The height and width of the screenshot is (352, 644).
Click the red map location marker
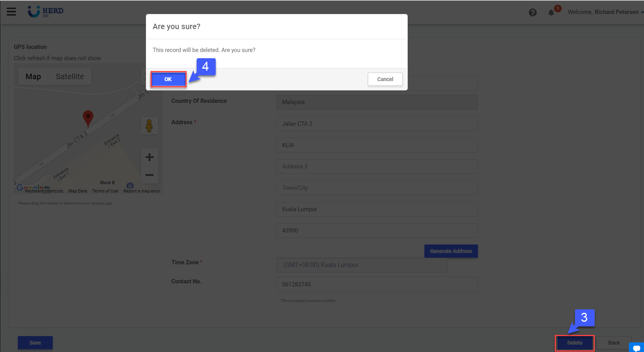coord(88,118)
